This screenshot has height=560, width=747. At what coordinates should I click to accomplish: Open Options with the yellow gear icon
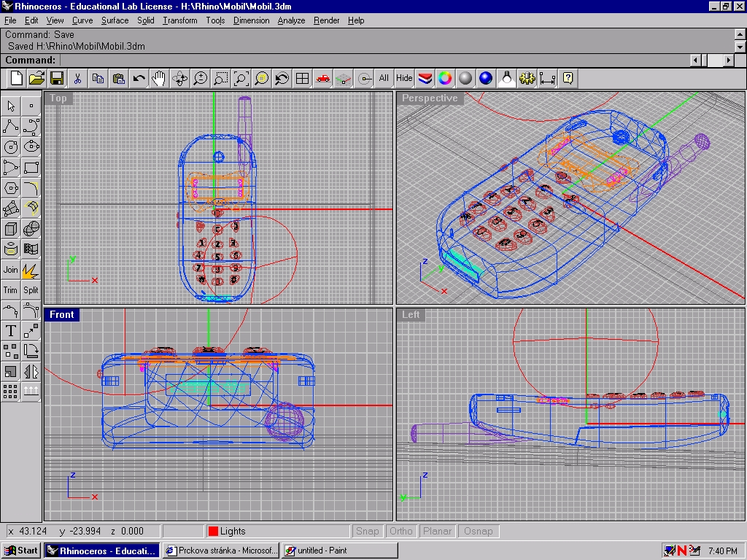[x=527, y=79]
